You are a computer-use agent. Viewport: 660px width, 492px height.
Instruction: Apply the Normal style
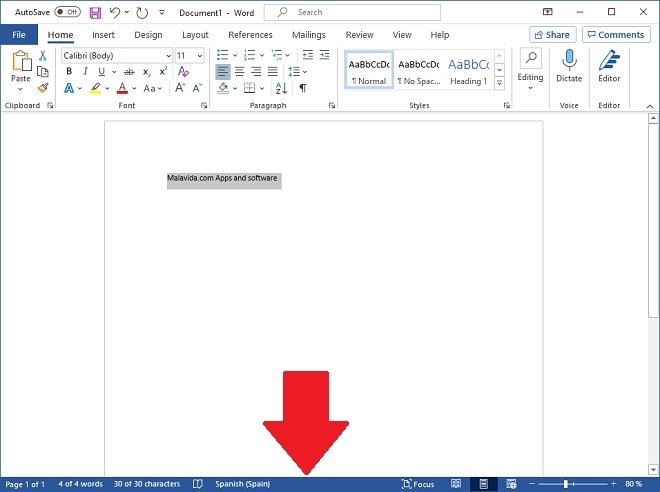point(369,70)
